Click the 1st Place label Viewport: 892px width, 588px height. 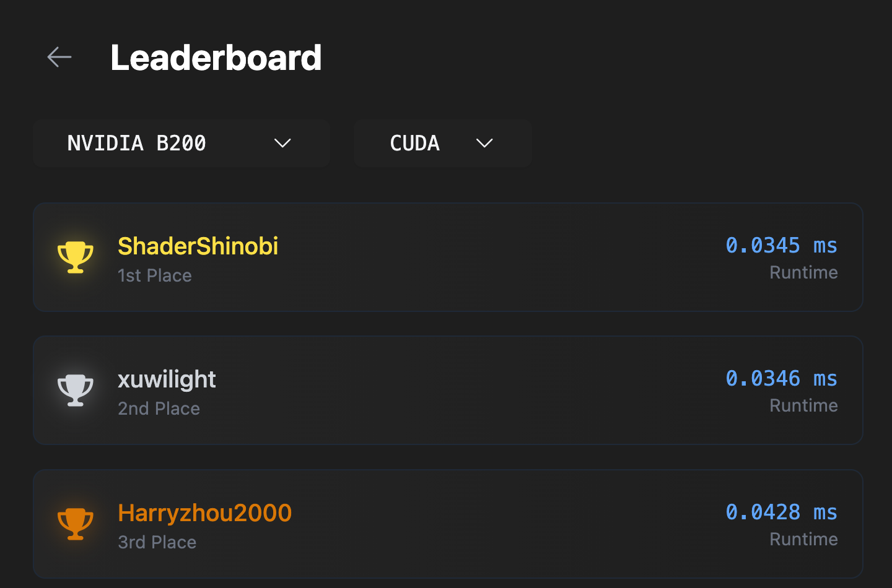[155, 275]
